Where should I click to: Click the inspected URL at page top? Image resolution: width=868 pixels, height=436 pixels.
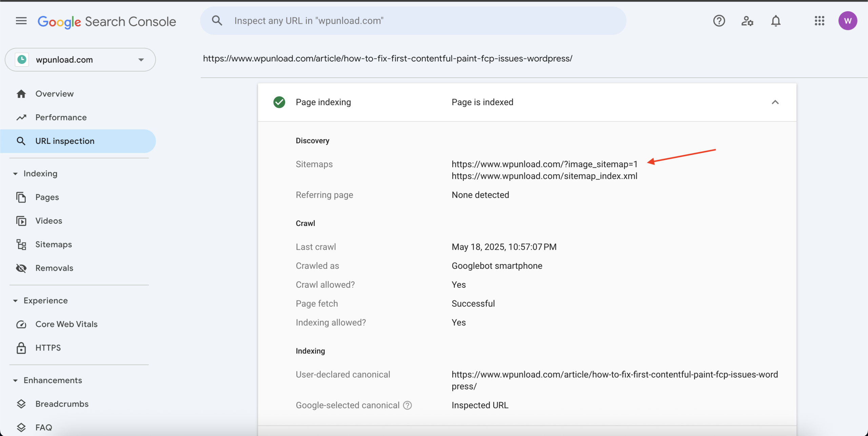[x=388, y=58]
